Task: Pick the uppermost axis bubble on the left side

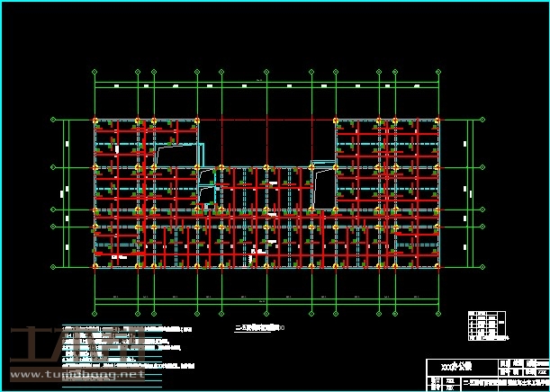Action: pos(54,120)
